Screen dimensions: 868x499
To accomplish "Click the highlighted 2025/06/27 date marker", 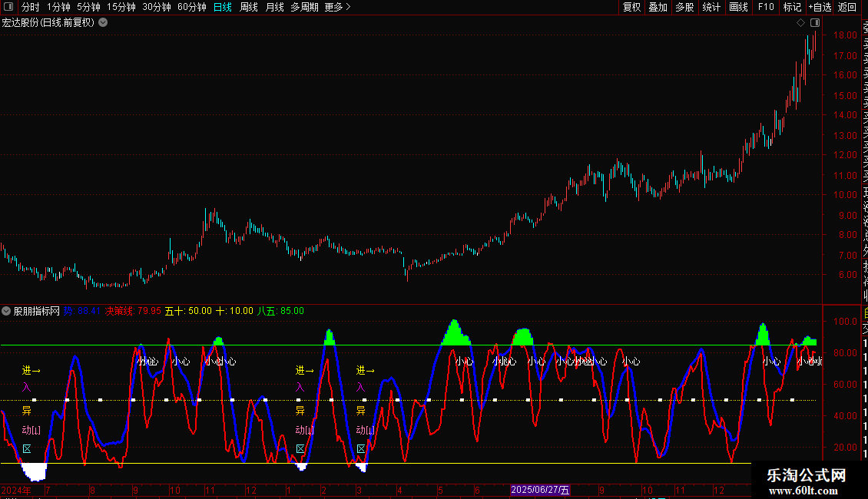I will click(541, 490).
